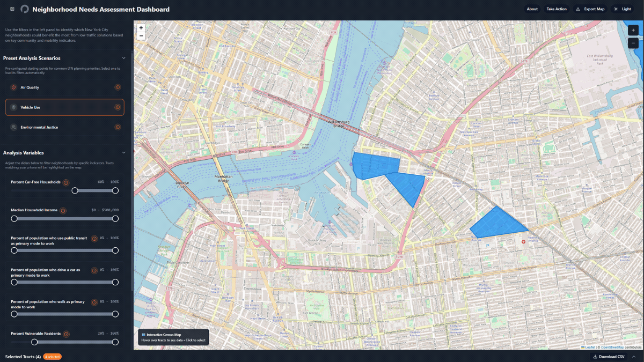Show info for the Vehicle Use preset
Viewport: 644px width, 362px height.
[118, 107]
